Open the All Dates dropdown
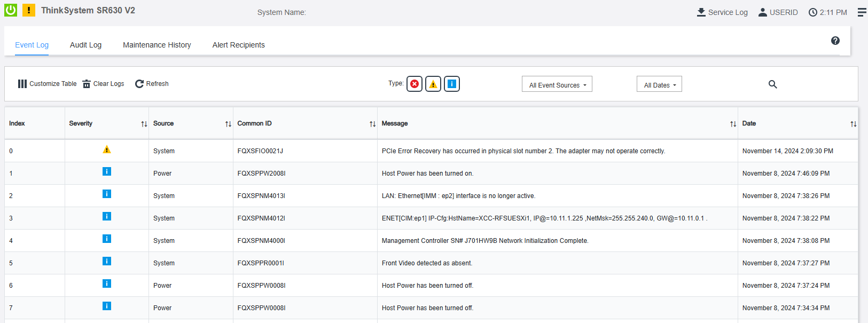Viewport: 868px width, 323px height. coord(659,84)
